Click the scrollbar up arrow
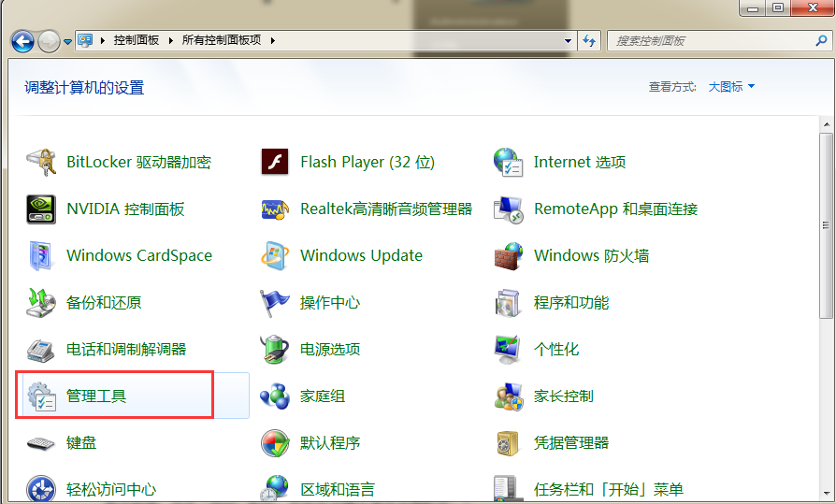Screen dimensions: 836x504 [x=827, y=124]
